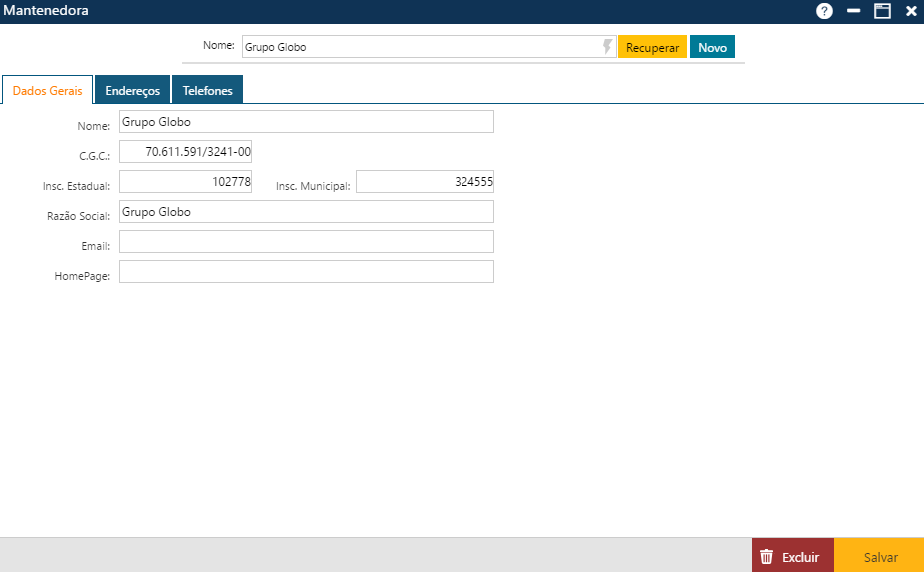Image resolution: width=924 pixels, height=572 pixels.
Task: Open the help question mark icon
Action: click(824, 11)
